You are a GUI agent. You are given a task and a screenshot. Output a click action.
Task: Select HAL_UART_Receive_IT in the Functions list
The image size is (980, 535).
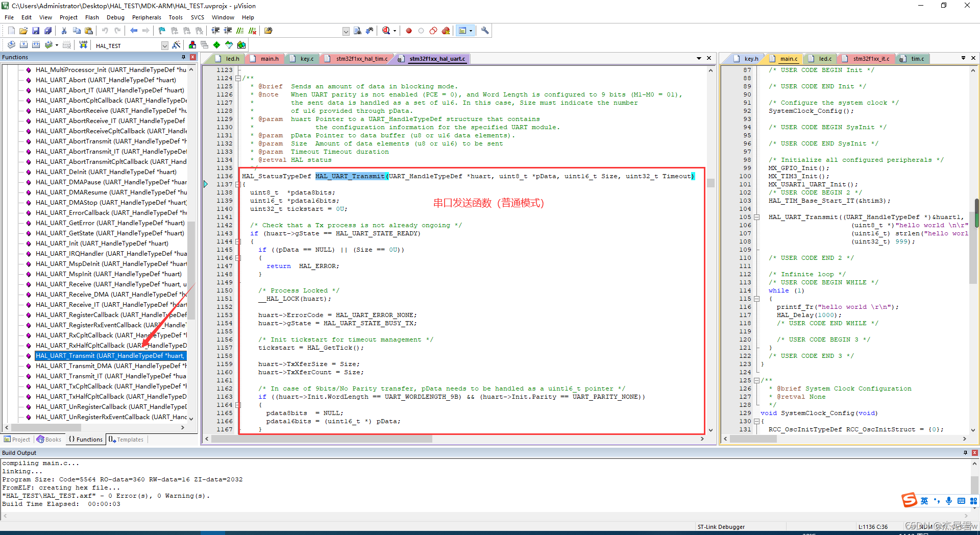pyautogui.click(x=111, y=305)
